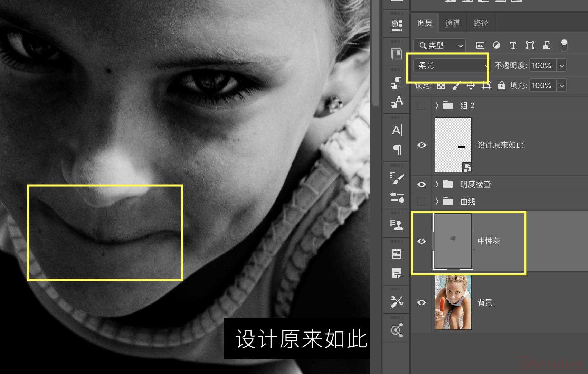Click the 填充 value field
588x374 pixels.
542,85
